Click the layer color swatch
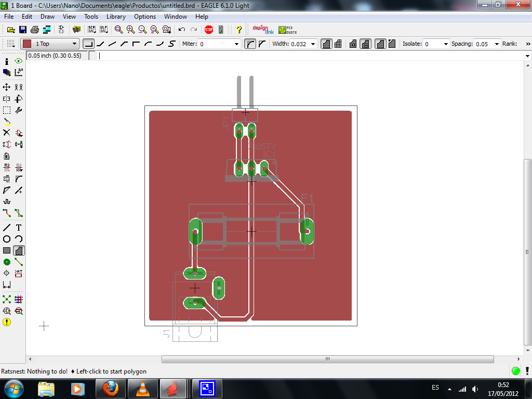This screenshot has height=399, width=532. 27,44
